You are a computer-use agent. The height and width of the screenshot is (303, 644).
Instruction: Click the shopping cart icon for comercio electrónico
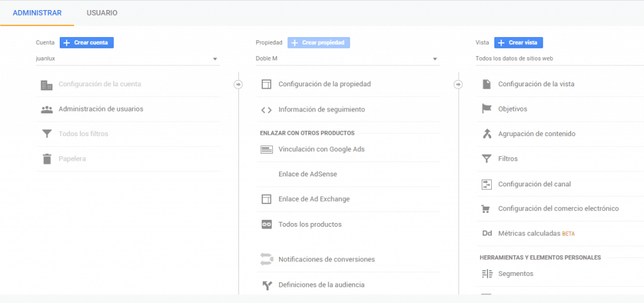[x=486, y=209]
